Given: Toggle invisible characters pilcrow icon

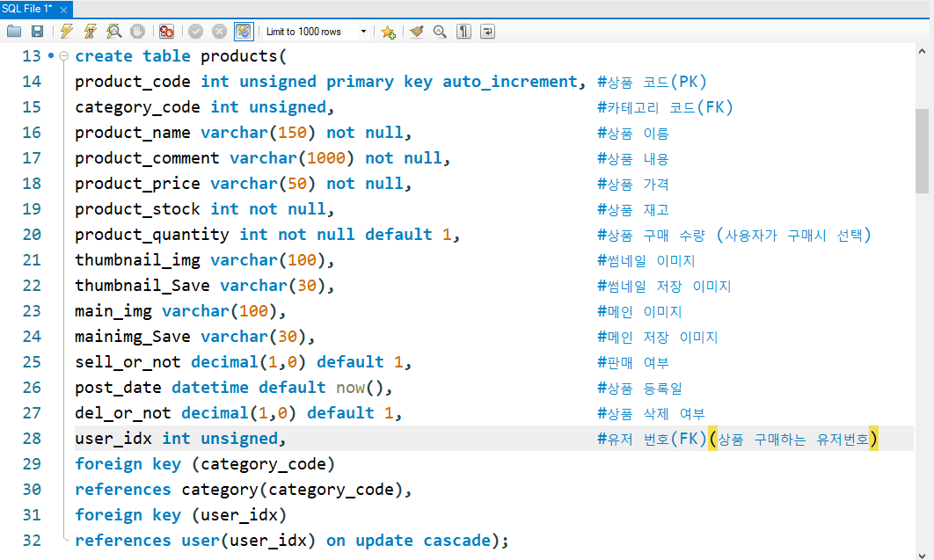Looking at the screenshot, I should coord(463,32).
